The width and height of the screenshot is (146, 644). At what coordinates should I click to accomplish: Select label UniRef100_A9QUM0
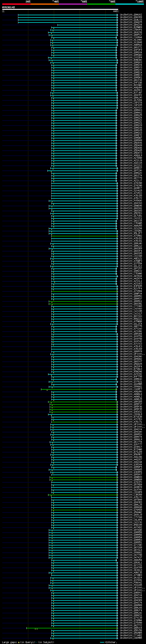coord(131,392)
